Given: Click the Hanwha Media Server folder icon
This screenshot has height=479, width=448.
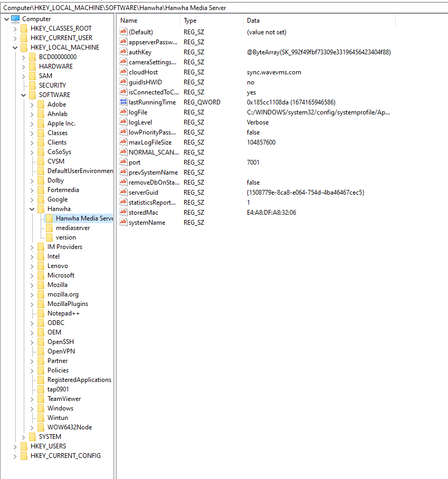Looking at the screenshot, I should tap(49, 218).
